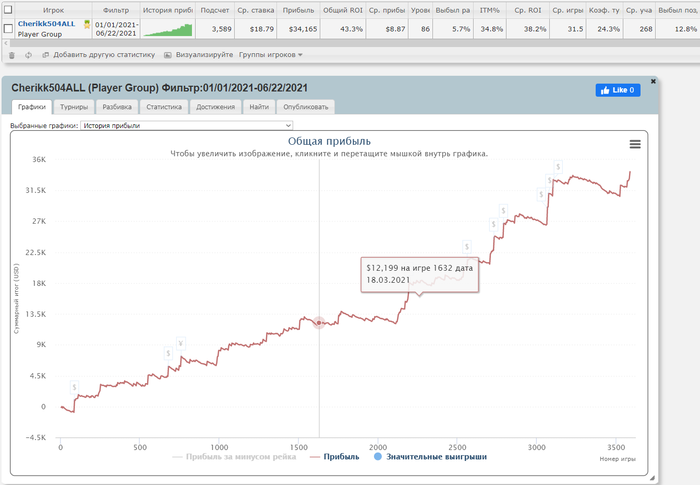This screenshot has height=485, width=700.
Task: Sort by the 'Ср. игры' column header
Action: point(567,10)
